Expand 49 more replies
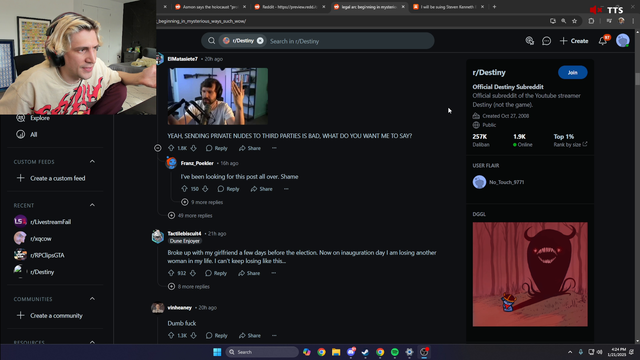This screenshot has width=640, height=360. click(190, 216)
